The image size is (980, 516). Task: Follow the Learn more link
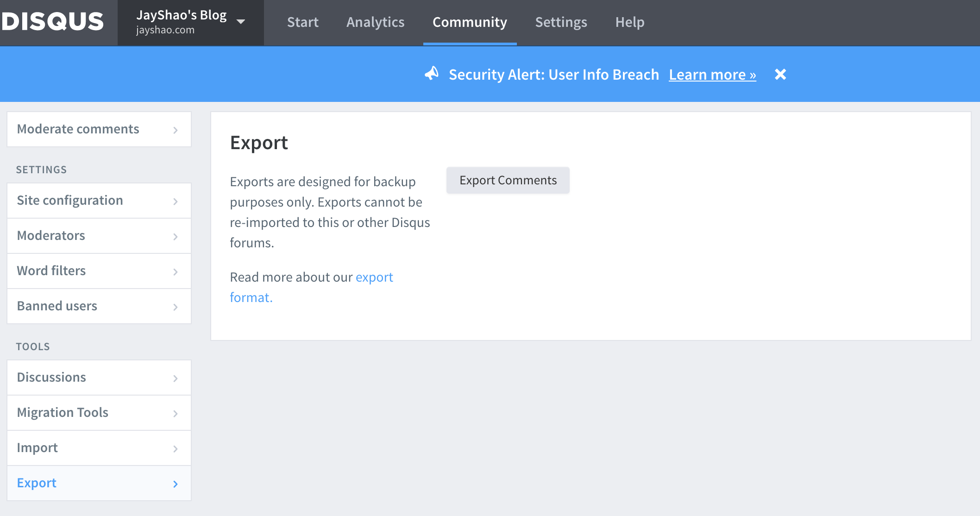click(712, 75)
